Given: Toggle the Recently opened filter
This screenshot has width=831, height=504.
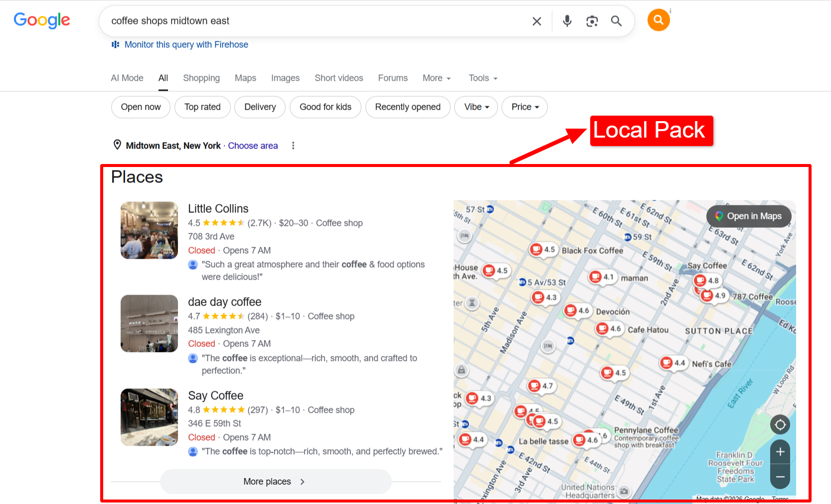Looking at the screenshot, I should [x=408, y=107].
